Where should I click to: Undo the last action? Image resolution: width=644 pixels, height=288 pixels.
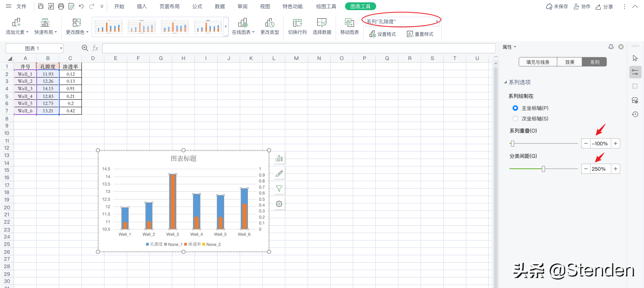(81, 6)
